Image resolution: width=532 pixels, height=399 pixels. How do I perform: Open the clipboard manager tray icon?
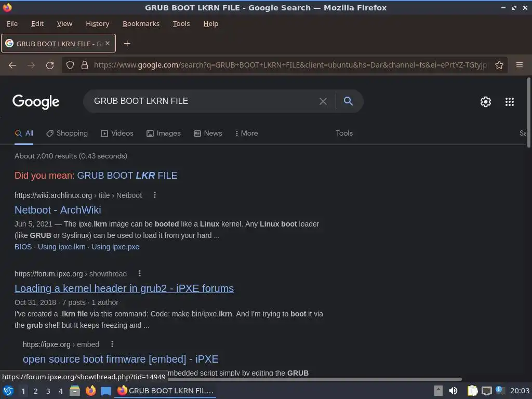472,391
